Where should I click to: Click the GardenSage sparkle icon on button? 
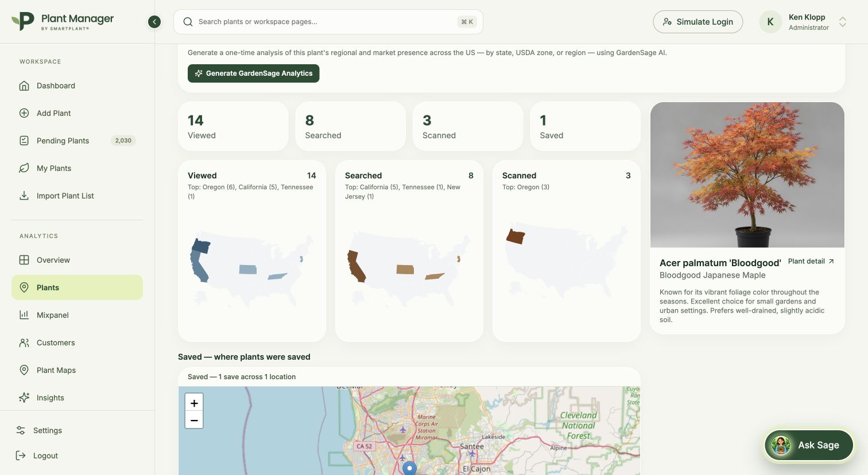(x=199, y=73)
